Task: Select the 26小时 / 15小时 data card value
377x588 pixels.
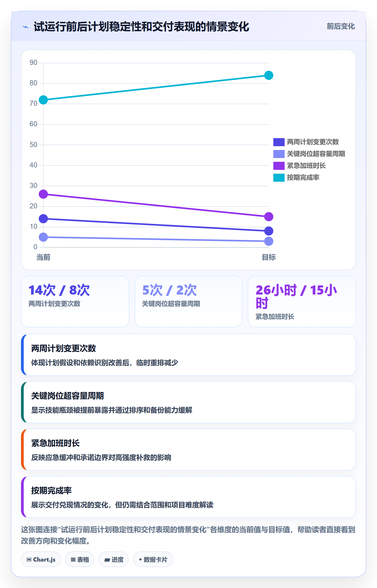Action: point(296,297)
